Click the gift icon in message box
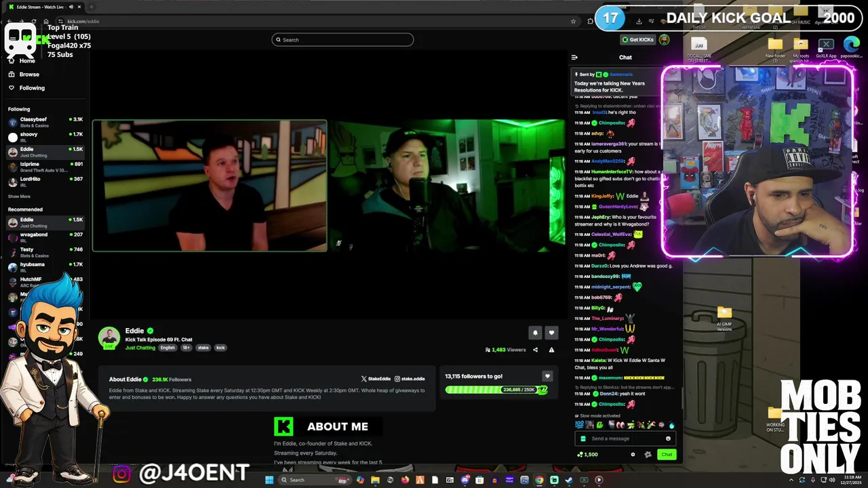The height and width of the screenshot is (488, 868). click(583, 439)
